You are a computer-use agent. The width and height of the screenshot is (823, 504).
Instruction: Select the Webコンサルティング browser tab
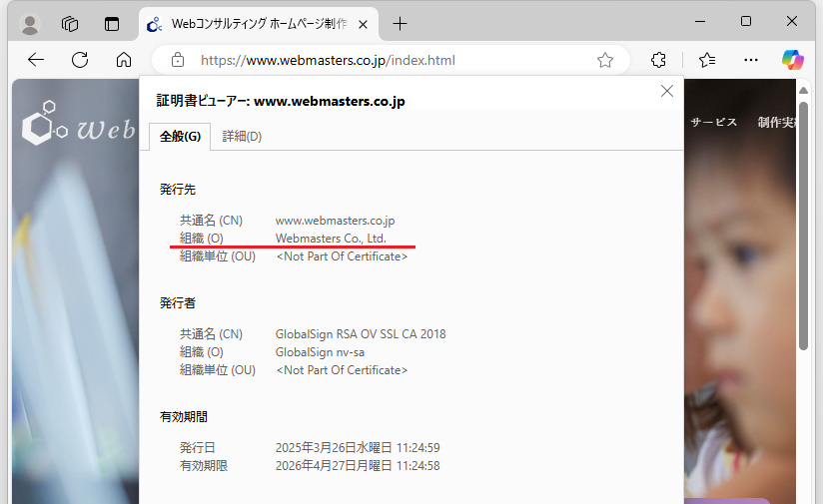coord(259,24)
